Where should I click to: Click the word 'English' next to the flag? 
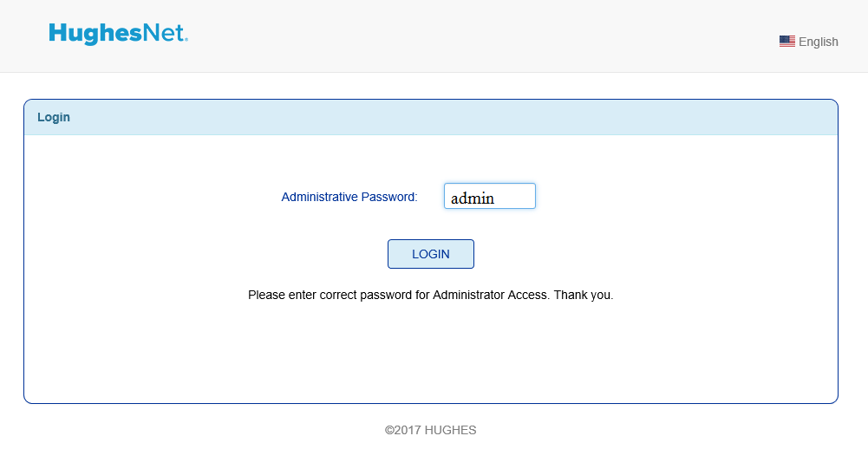click(819, 42)
